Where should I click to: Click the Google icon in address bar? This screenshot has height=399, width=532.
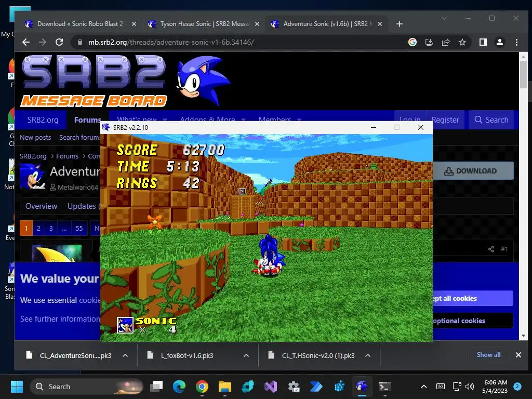click(x=412, y=42)
